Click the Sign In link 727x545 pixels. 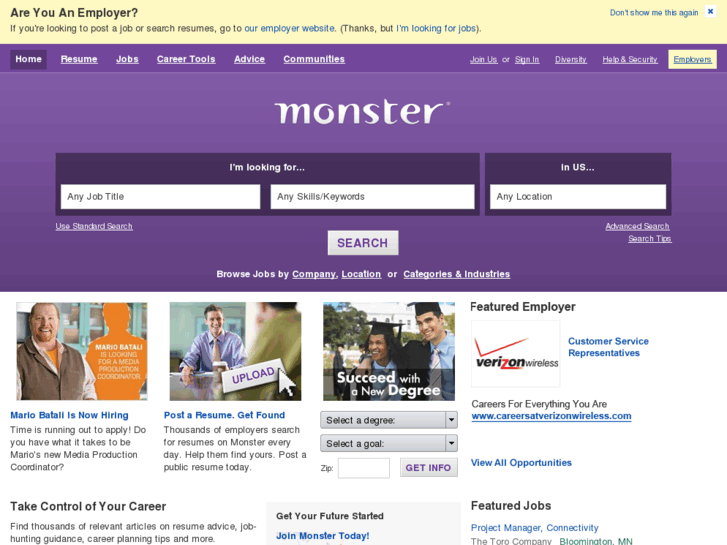(x=527, y=59)
